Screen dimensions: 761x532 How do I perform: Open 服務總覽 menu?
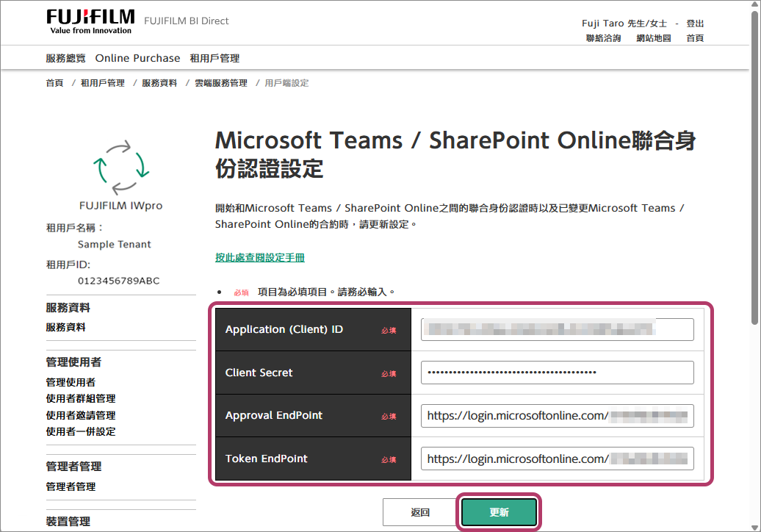pyautogui.click(x=65, y=58)
